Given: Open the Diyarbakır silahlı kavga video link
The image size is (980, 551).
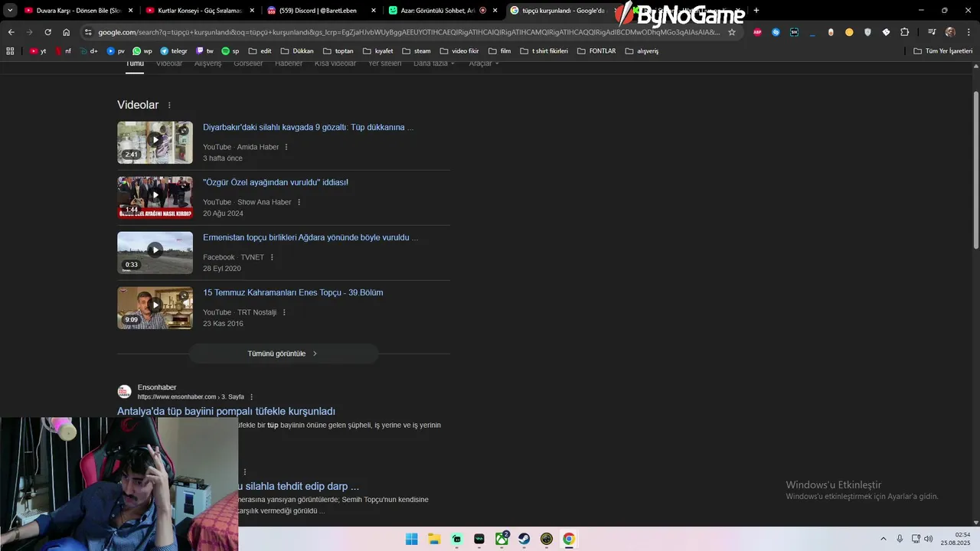Looking at the screenshot, I should click(308, 128).
